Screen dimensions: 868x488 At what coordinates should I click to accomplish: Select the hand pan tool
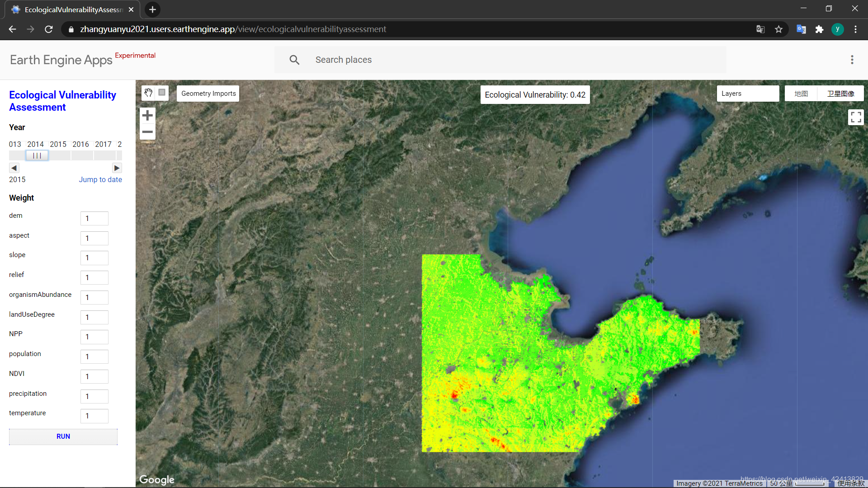pos(148,93)
